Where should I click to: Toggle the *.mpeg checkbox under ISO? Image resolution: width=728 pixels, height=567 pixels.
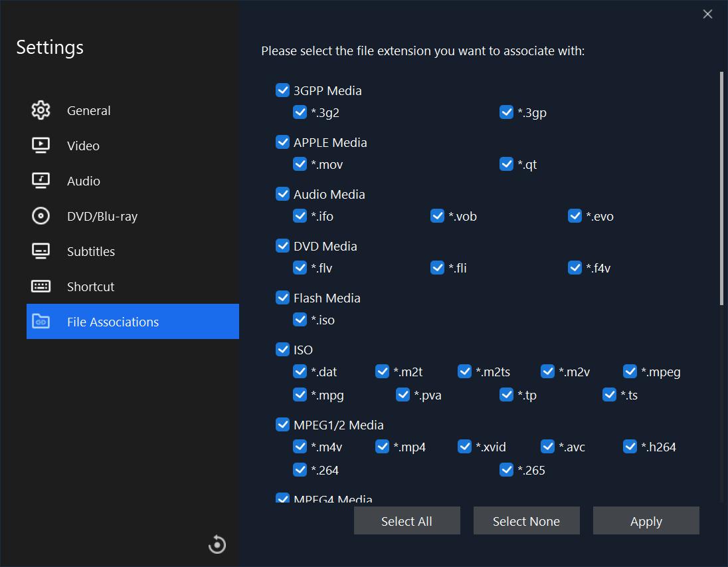630,372
